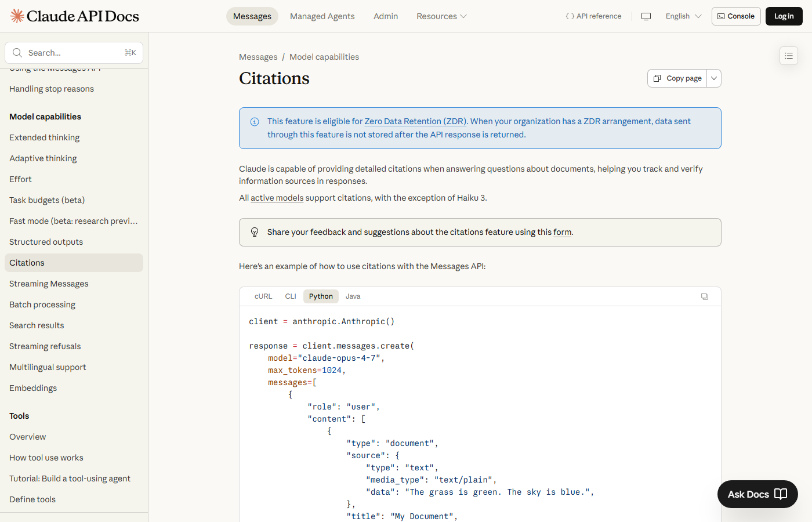
Task: Open Streaming Messages page
Action: click(74, 284)
